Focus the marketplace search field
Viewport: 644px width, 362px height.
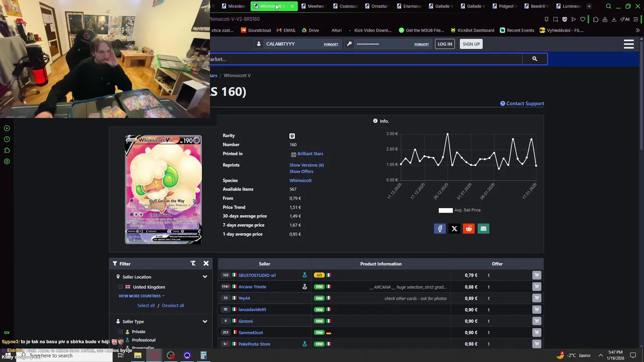pos(366,59)
